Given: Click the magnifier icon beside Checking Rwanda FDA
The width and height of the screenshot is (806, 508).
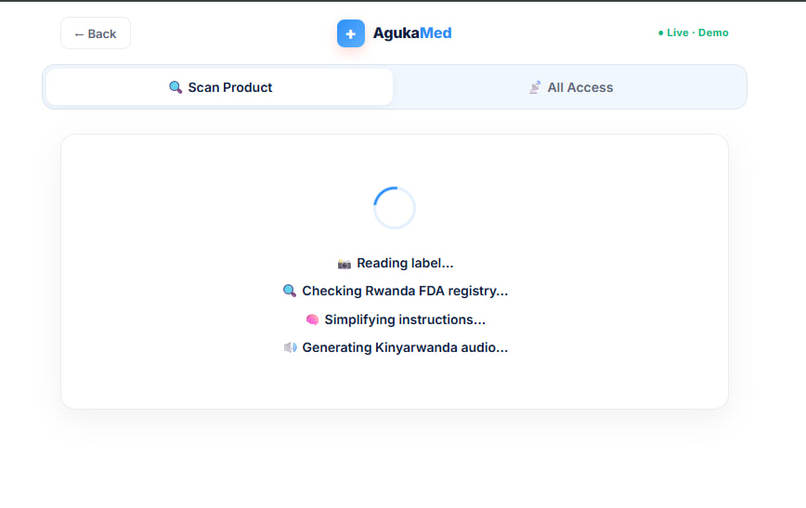Looking at the screenshot, I should [x=289, y=291].
